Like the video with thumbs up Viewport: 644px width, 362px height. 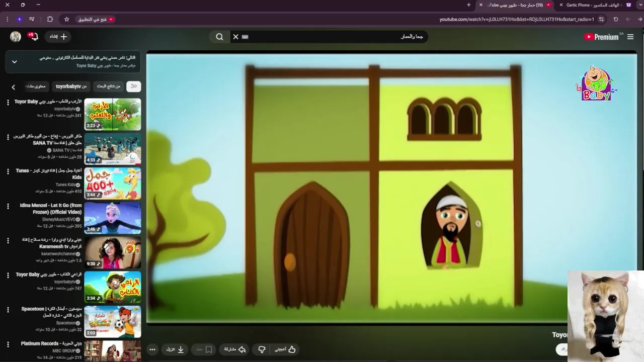click(285, 349)
